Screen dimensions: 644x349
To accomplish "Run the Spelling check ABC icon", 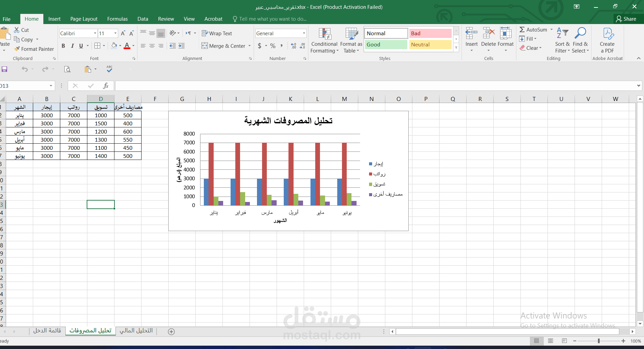I will click(109, 69).
